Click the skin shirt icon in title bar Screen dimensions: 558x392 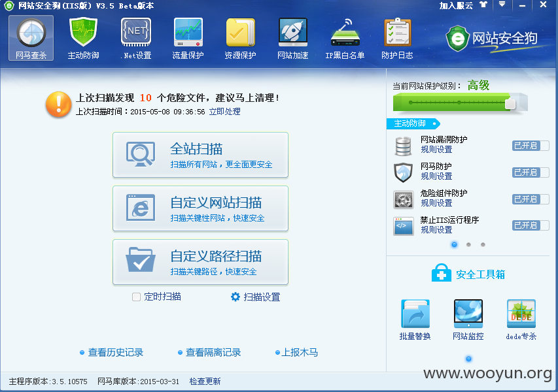click(483, 5)
